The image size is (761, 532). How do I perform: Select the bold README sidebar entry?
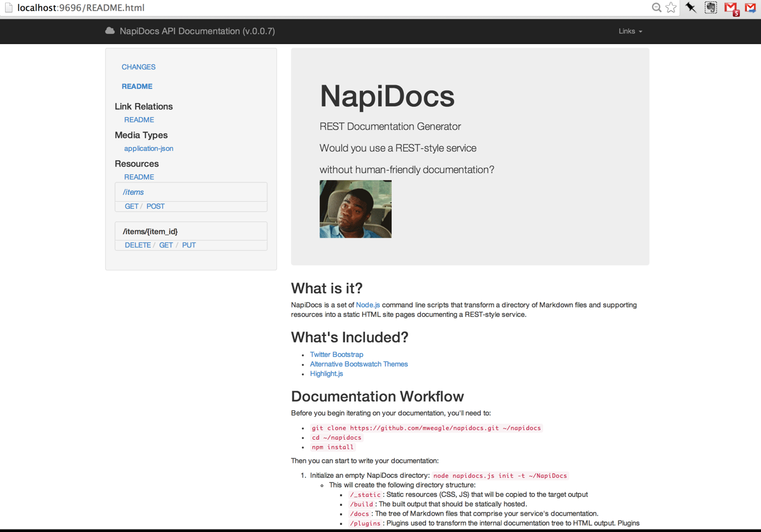[137, 87]
